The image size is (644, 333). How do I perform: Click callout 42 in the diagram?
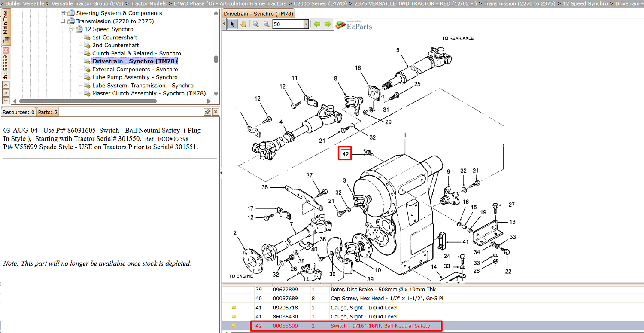pos(345,154)
